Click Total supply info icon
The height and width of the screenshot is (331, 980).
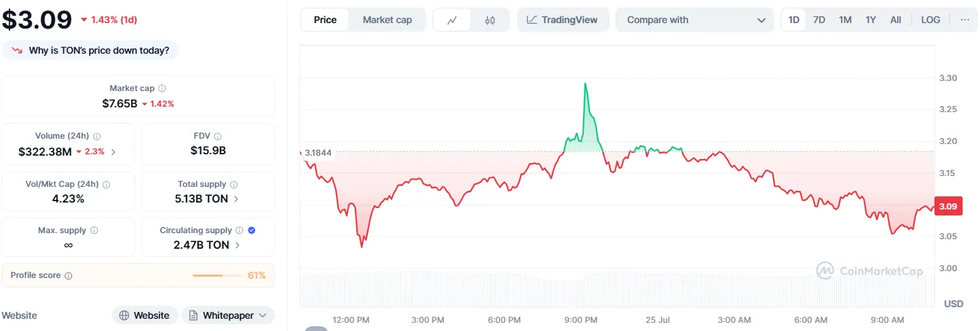point(234,184)
